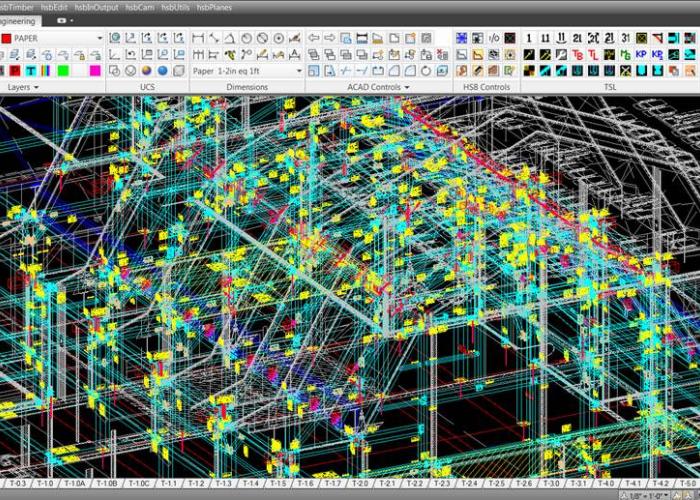The width and height of the screenshot is (700, 500).
Task: Click the dimension text edit icon
Action: (x=294, y=54)
